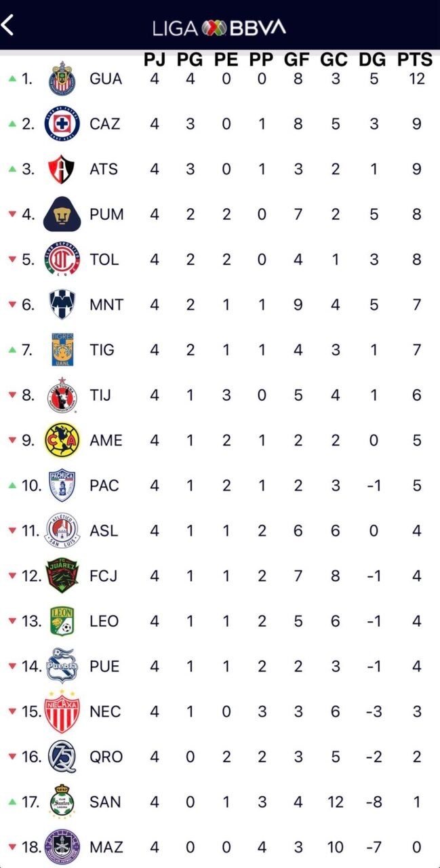Image resolution: width=440 pixels, height=868 pixels.
Task: Click the Cruz Azul (CAZ) crest
Action: coord(61,123)
